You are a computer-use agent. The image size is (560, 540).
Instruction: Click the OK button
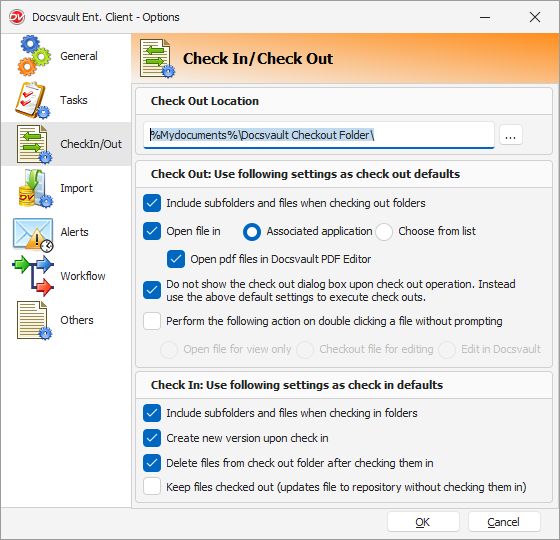pos(423,522)
